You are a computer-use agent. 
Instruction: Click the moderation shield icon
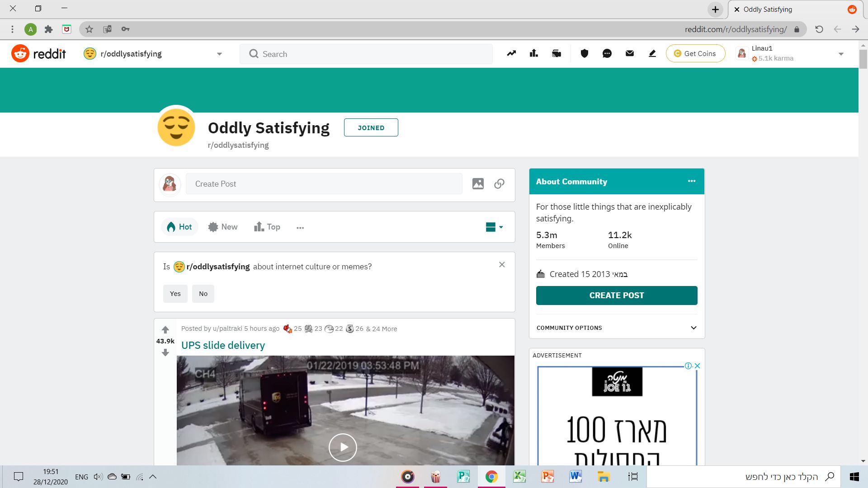pyautogui.click(x=584, y=53)
